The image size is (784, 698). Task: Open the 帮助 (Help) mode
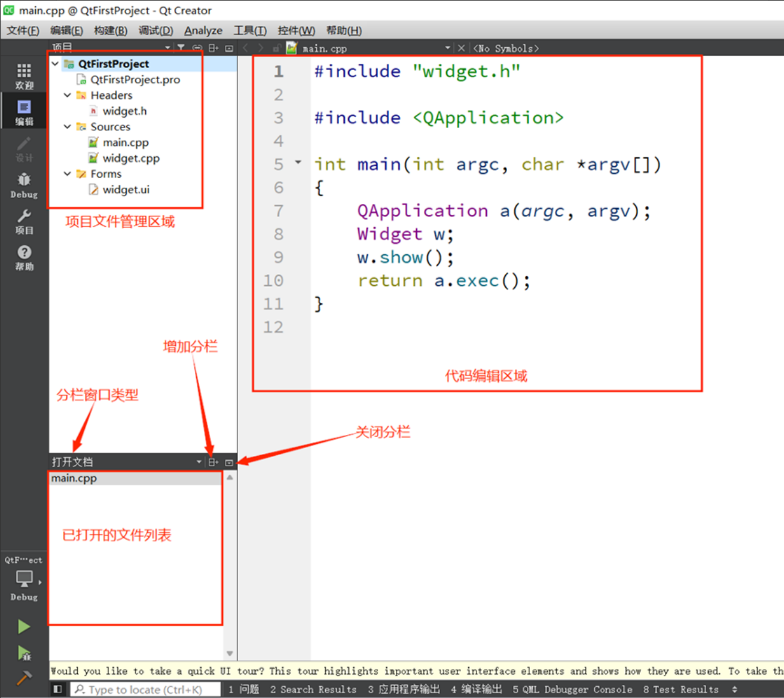[24, 258]
